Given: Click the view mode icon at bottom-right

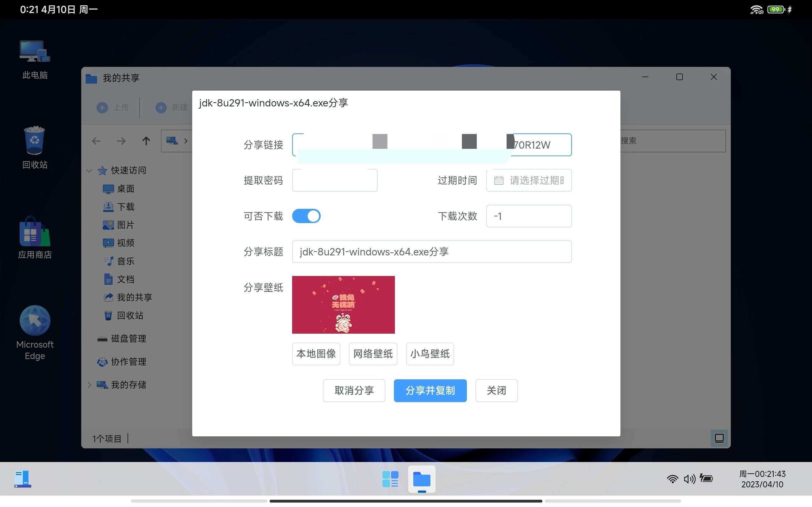Looking at the screenshot, I should tap(719, 438).
